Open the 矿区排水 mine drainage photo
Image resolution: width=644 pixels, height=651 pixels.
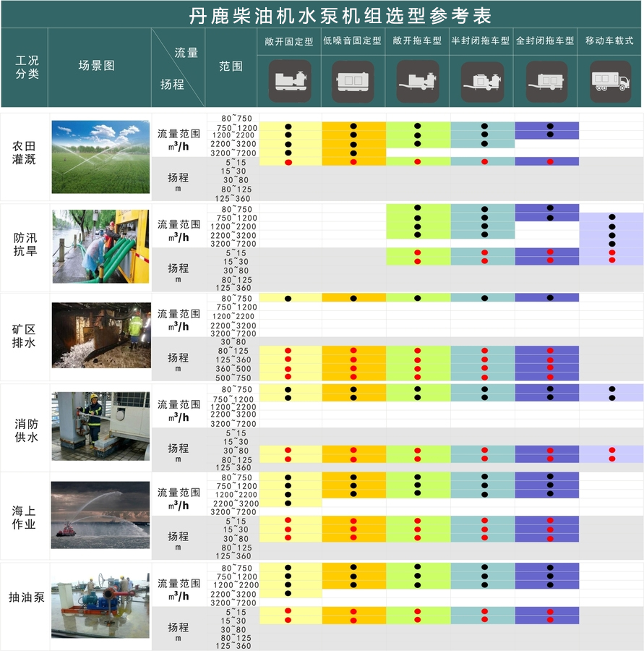[101, 335]
